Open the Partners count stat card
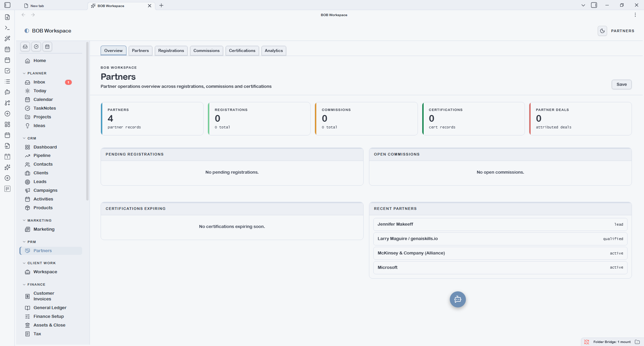The image size is (644, 346). click(x=152, y=119)
